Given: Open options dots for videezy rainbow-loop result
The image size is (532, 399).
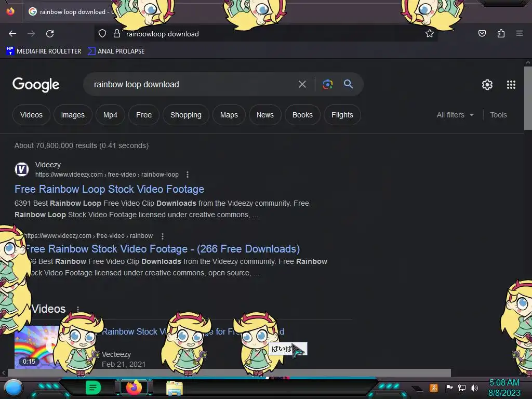Looking at the screenshot, I should 187,175.
